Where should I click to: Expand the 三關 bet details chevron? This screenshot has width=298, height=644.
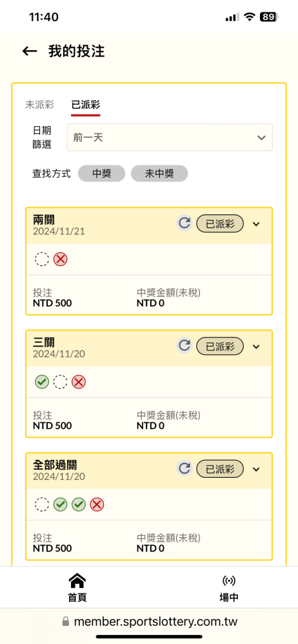point(256,346)
